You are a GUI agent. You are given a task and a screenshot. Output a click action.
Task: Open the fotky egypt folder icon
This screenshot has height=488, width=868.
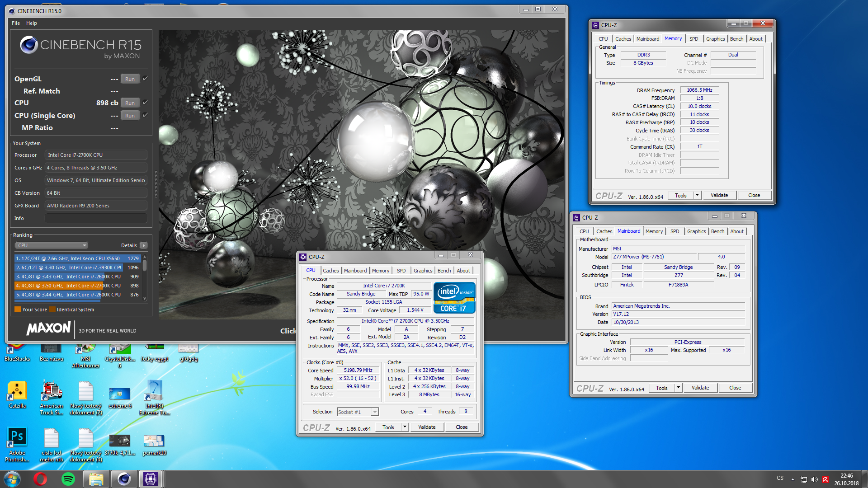point(154,353)
